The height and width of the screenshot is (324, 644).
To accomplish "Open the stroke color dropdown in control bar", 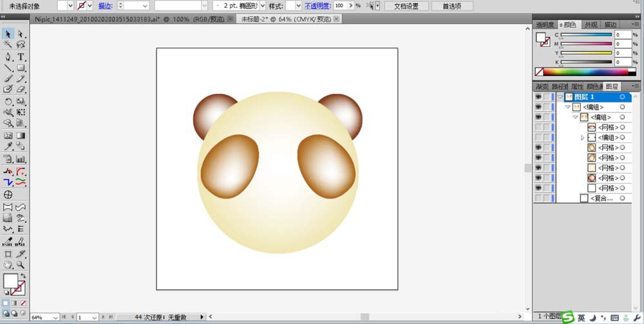I will pos(90,6).
